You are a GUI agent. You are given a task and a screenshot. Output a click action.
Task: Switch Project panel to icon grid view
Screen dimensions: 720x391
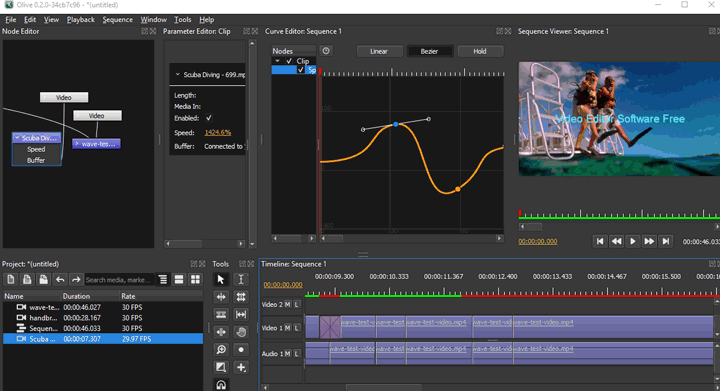point(195,279)
